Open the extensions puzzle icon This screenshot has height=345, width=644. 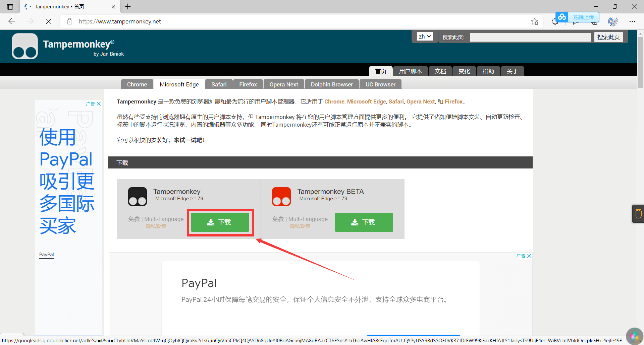[x=554, y=22]
